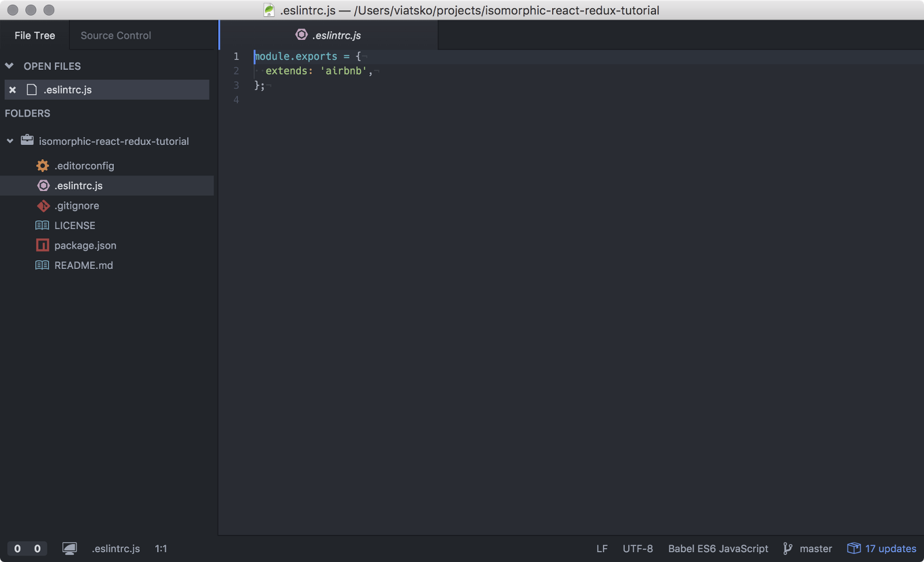924x562 pixels.
Task: Click the extends keyword in line 2
Action: click(286, 70)
